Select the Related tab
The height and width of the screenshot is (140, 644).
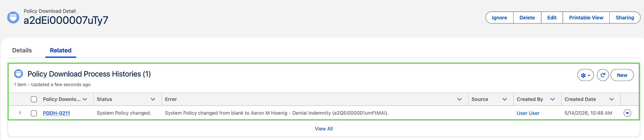tap(61, 50)
